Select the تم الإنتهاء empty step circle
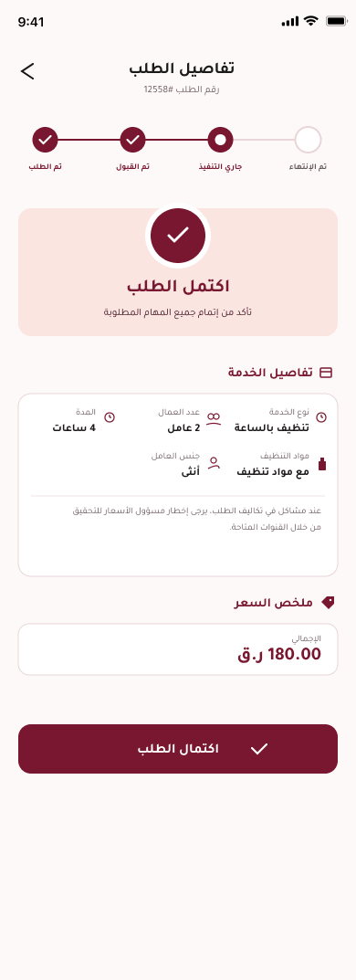 pyautogui.click(x=308, y=140)
